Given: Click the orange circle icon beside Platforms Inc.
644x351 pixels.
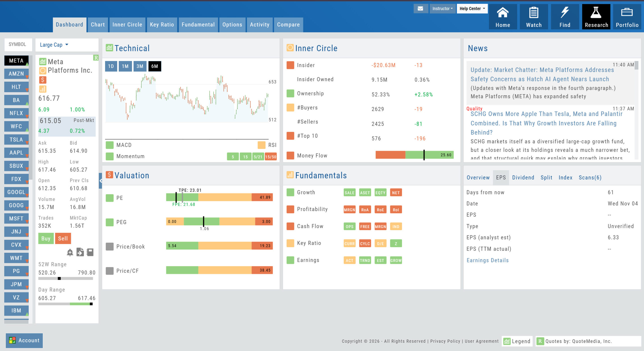Looking at the screenshot, I should click(43, 71).
